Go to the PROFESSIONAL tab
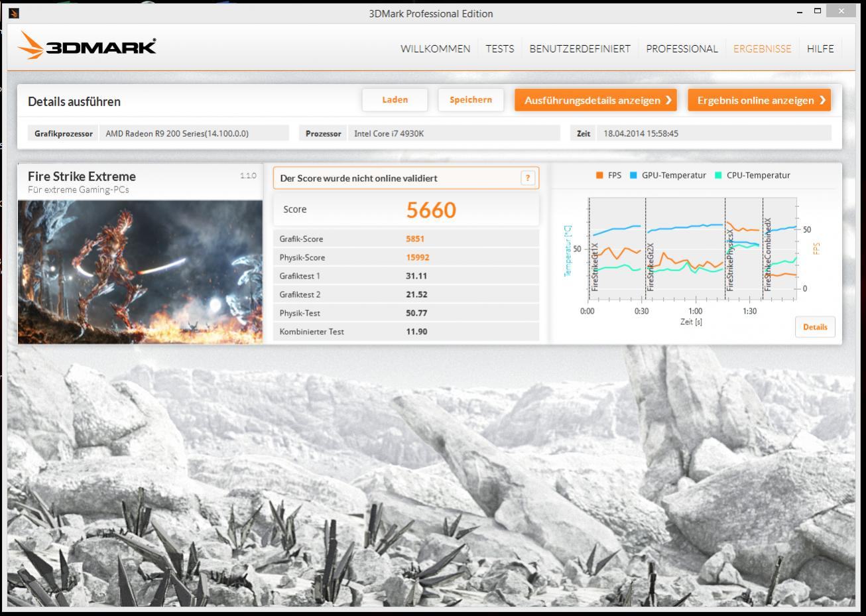The height and width of the screenshot is (616, 866). pos(682,49)
